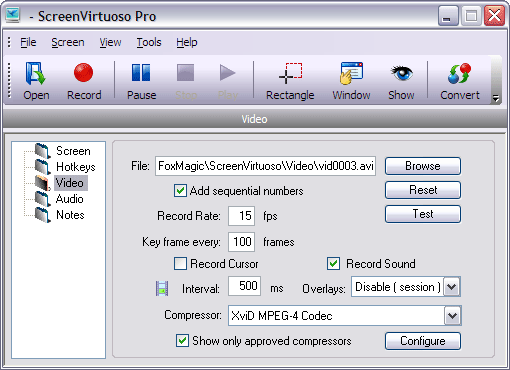The width and height of the screenshot is (510, 370).
Task: Click the Interval ms field
Action: pyautogui.click(x=244, y=286)
